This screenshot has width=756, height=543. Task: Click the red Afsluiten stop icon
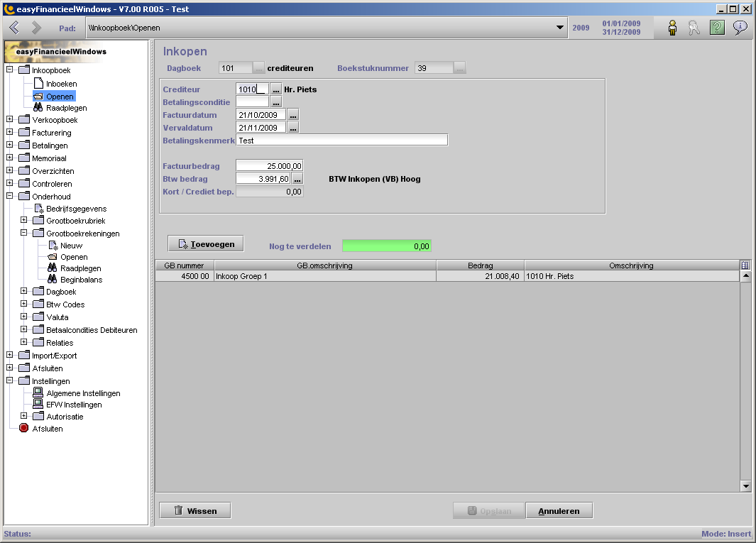23,428
